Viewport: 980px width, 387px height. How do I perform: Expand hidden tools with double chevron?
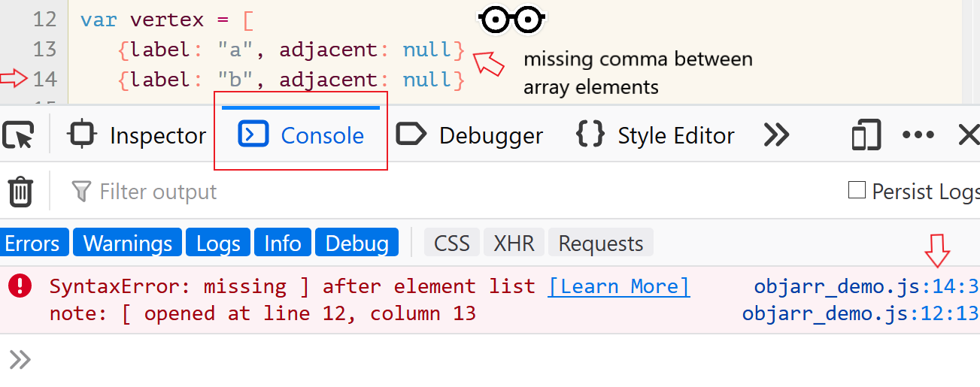coord(776,135)
